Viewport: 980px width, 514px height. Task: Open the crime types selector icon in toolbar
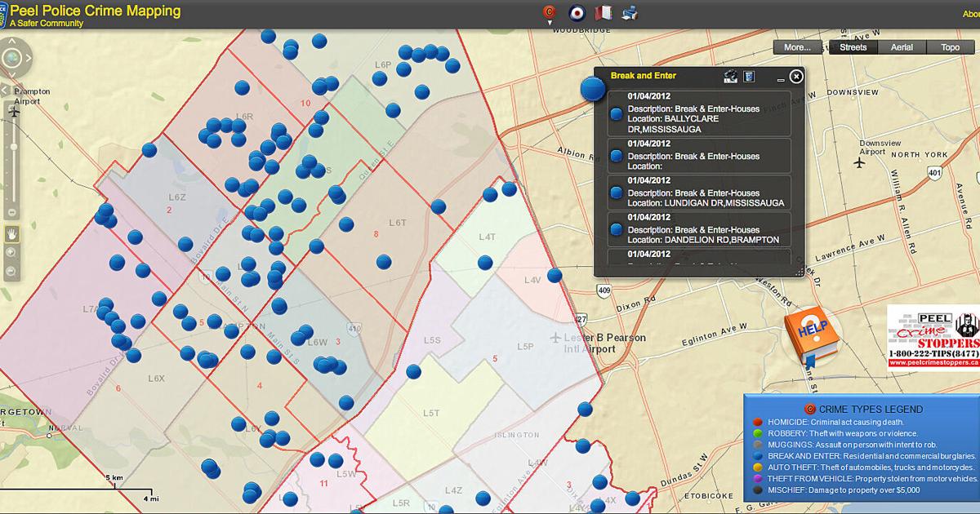point(550,12)
